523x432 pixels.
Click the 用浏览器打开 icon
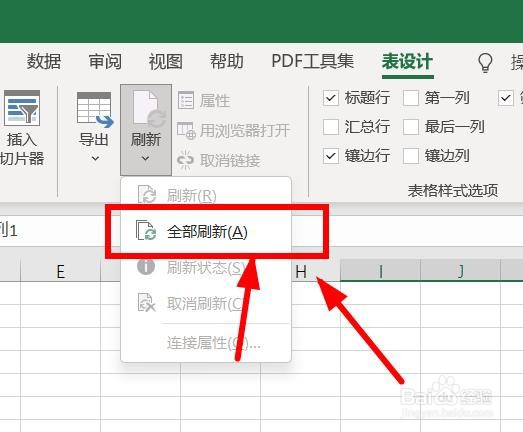(x=186, y=130)
